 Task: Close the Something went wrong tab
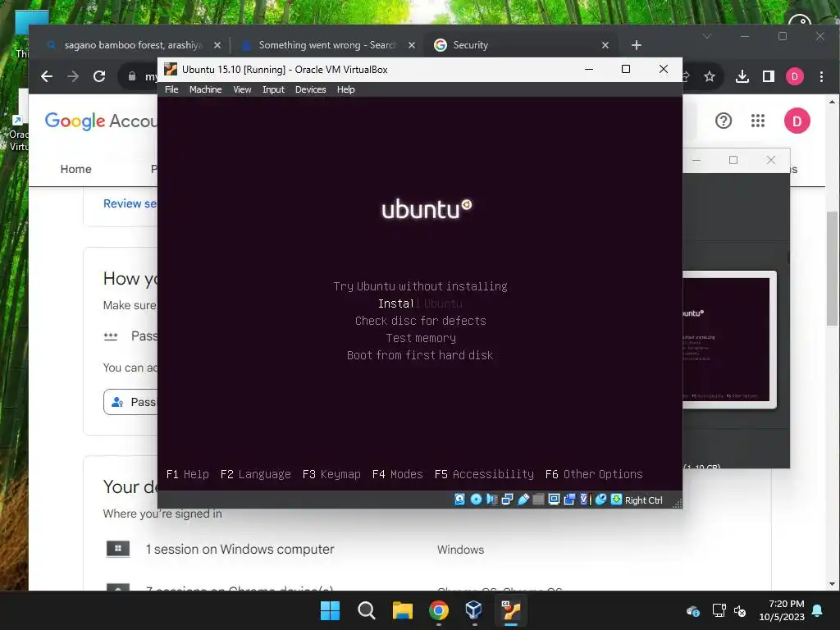412,45
